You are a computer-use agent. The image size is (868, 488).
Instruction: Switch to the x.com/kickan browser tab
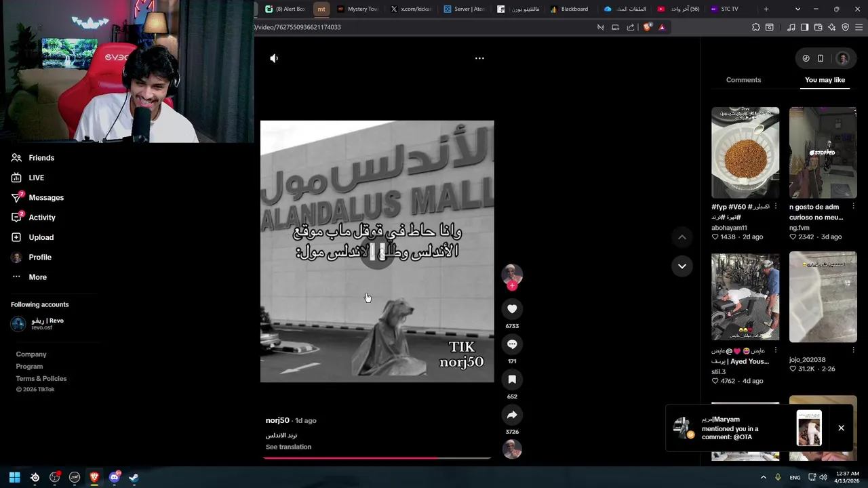tap(411, 9)
